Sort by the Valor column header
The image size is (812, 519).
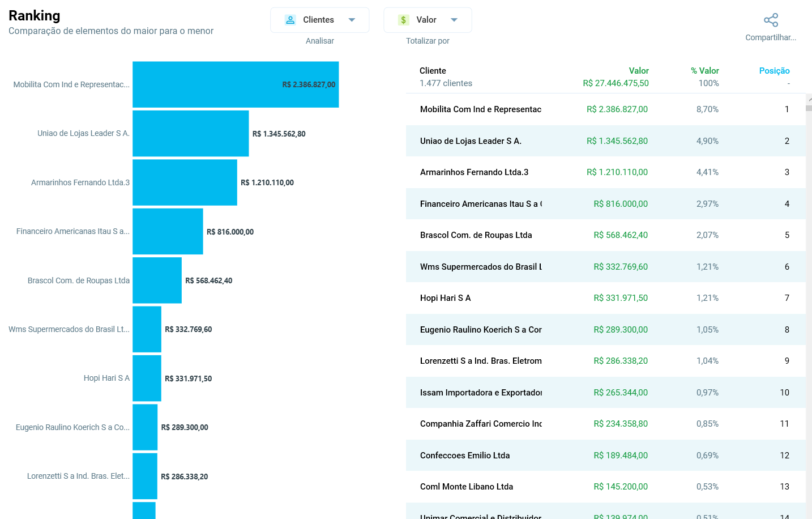tap(639, 71)
